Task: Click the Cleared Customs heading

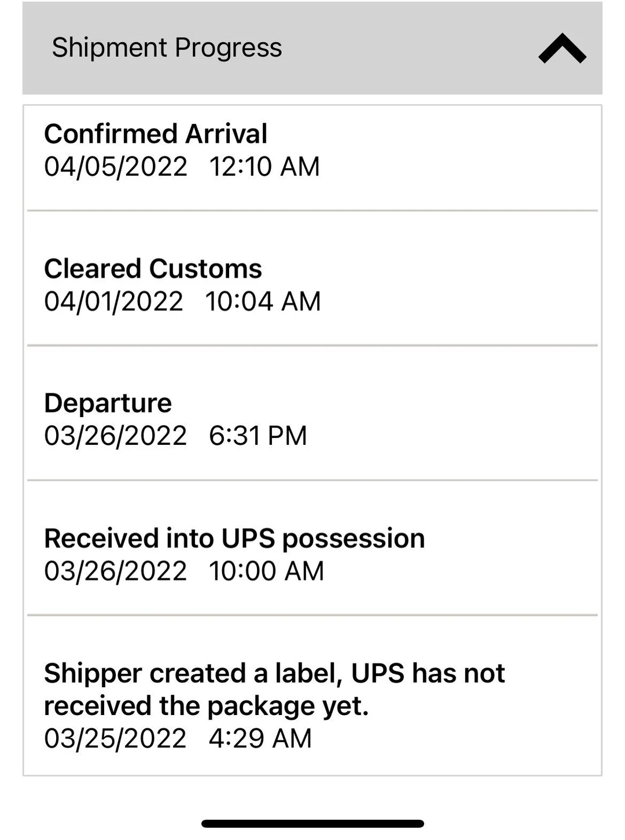Action: pyautogui.click(x=153, y=268)
